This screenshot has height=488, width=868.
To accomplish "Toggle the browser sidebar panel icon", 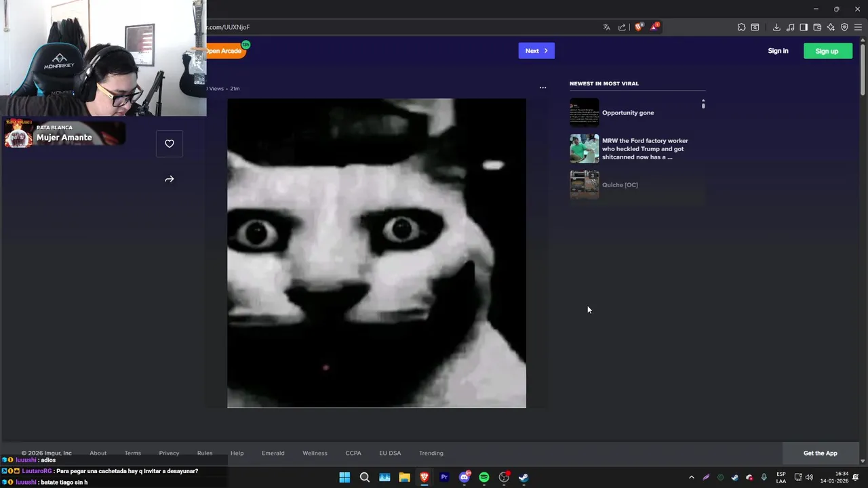I will click(804, 27).
